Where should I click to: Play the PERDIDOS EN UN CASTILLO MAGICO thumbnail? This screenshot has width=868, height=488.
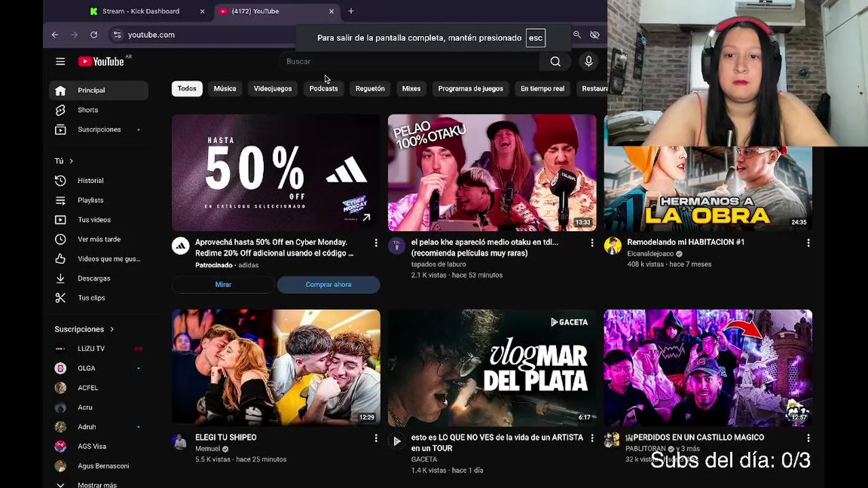coord(708,367)
